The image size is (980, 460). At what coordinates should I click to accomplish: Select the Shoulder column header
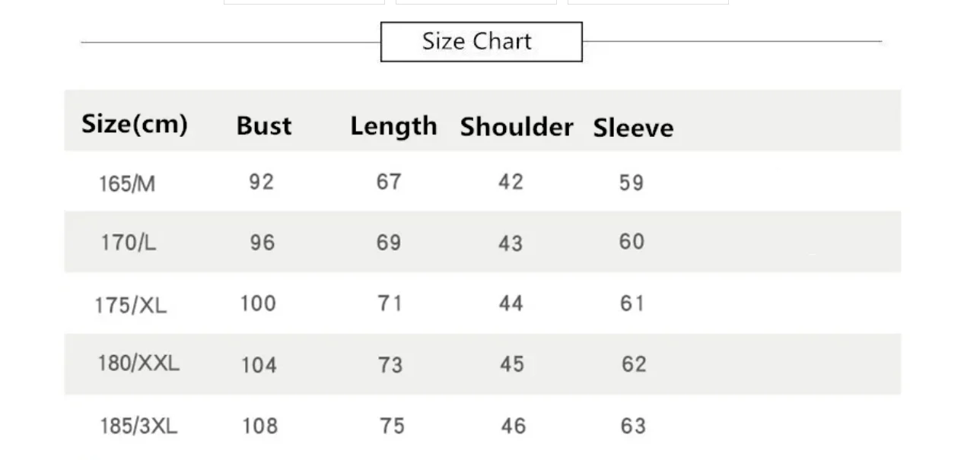pos(516,127)
